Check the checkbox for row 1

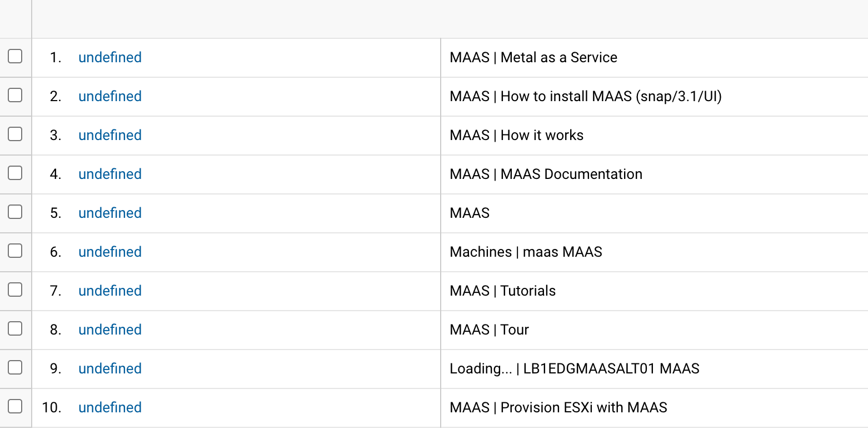(x=16, y=57)
